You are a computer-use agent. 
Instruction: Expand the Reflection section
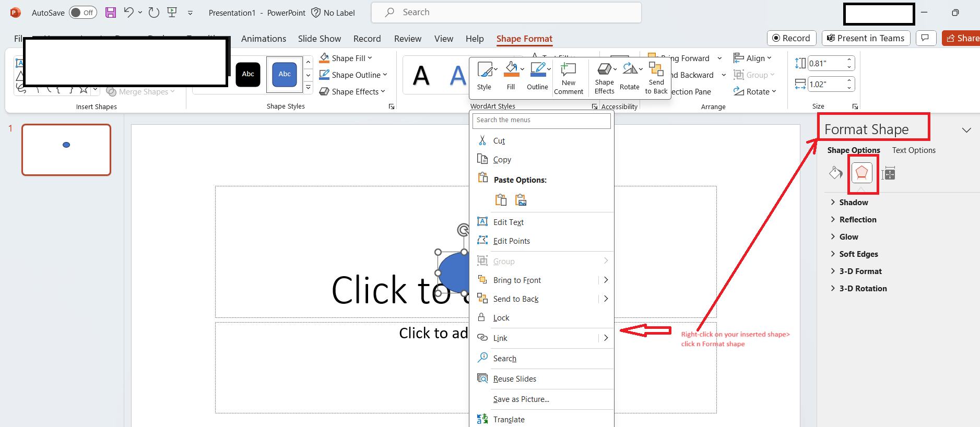pyautogui.click(x=853, y=220)
